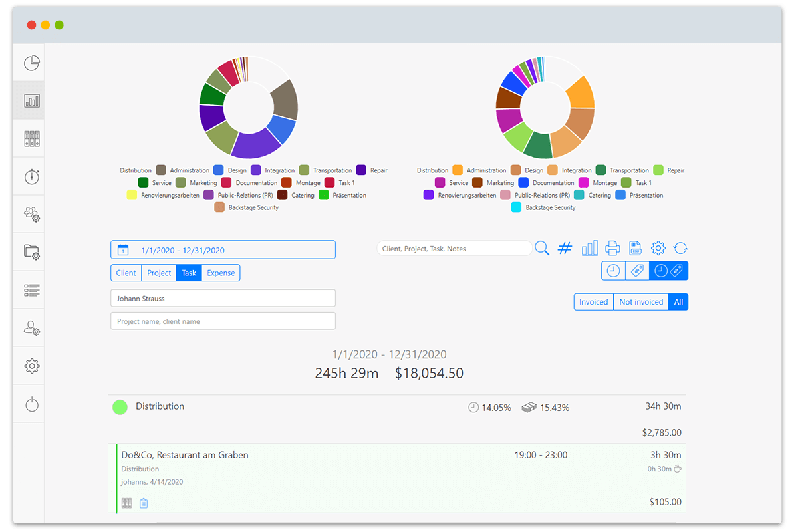
Task: Open the dashboard pie chart sidebar icon
Action: point(32,63)
